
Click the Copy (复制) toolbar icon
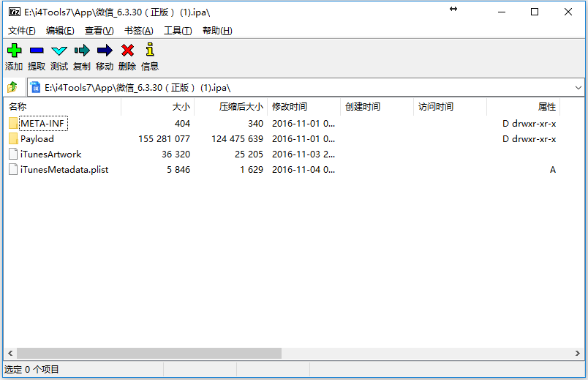point(82,51)
